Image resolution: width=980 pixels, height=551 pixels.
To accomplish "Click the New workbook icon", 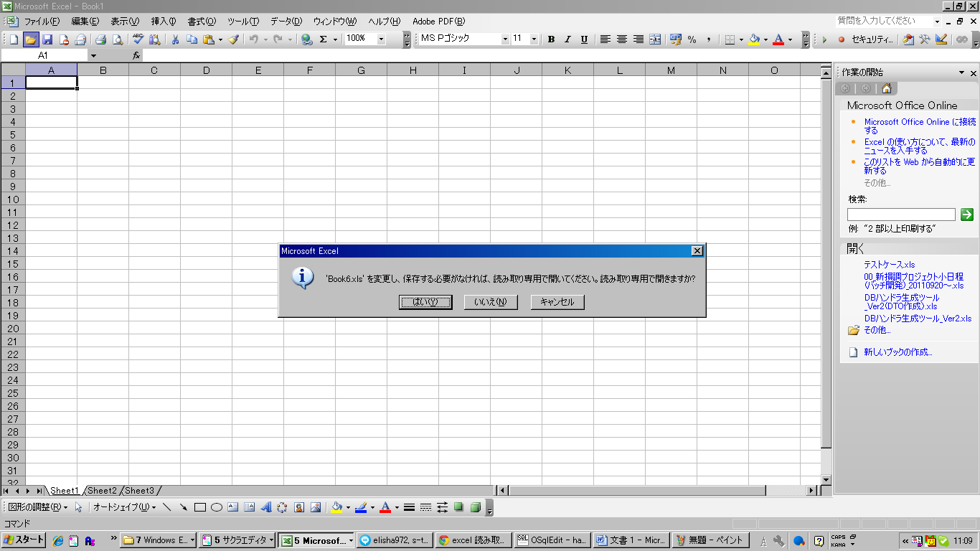I will click(x=14, y=39).
